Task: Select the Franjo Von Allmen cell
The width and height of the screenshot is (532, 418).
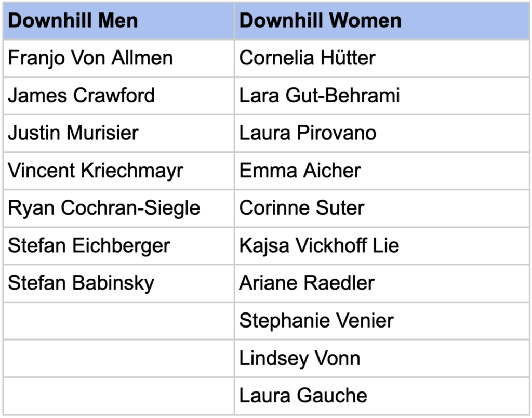Action: point(90,58)
